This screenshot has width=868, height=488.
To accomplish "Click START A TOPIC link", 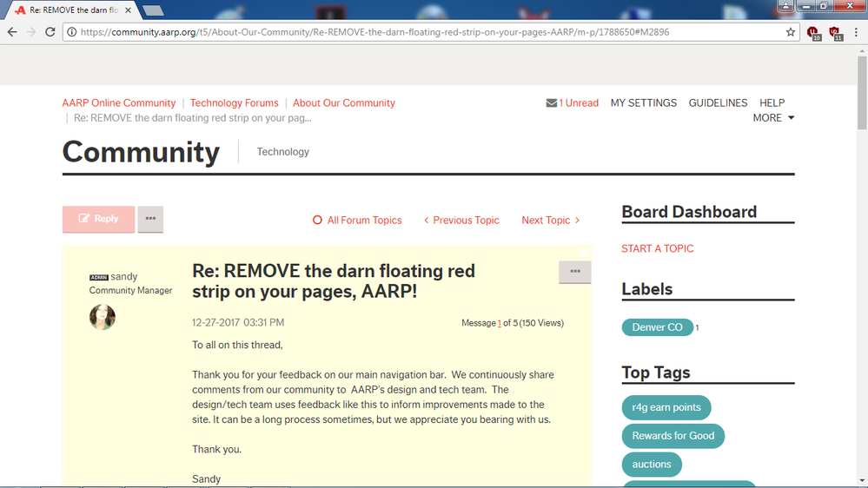I will pyautogui.click(x=657, y=248).
